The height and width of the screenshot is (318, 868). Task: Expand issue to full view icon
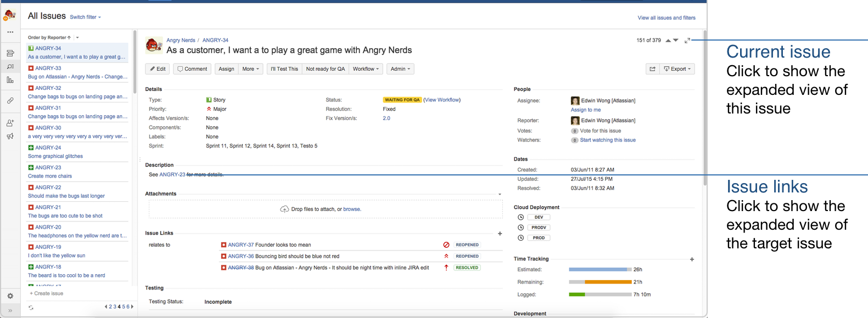click(687, 41)
